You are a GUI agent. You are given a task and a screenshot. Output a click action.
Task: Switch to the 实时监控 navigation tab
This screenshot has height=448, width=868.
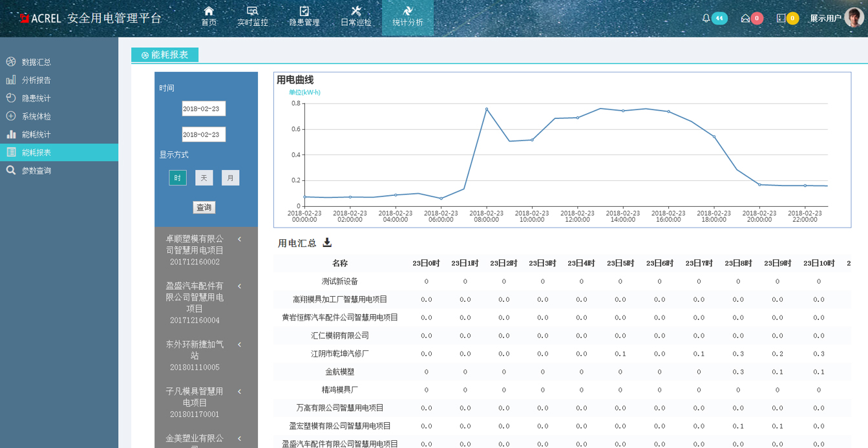[252, 17]
